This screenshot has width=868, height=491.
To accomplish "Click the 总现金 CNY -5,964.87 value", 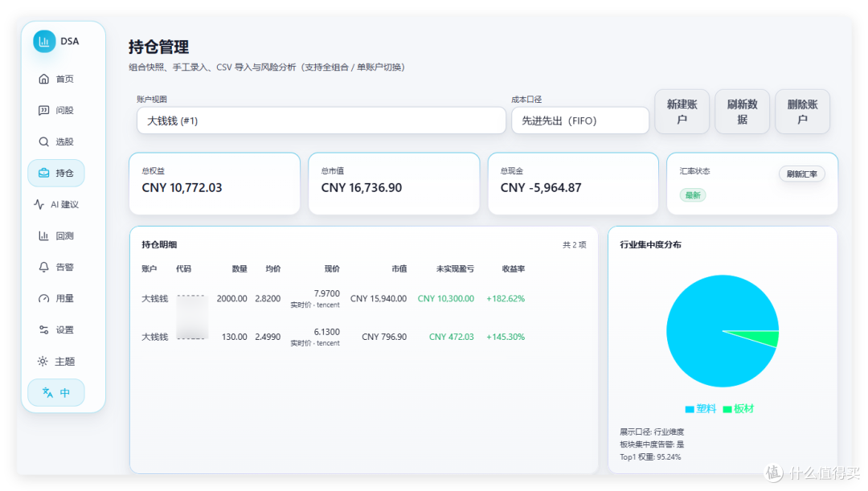I will 541,188.
